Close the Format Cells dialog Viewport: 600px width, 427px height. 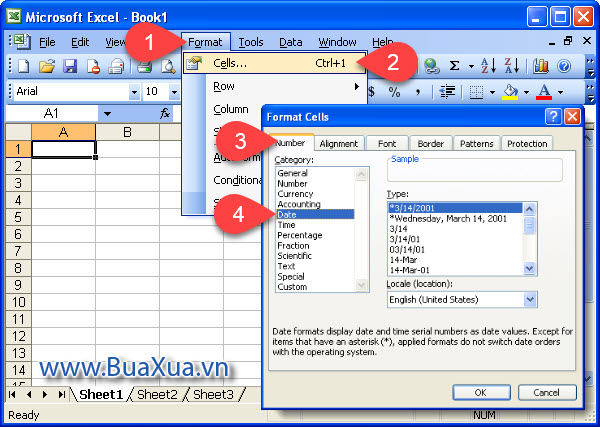572,116
